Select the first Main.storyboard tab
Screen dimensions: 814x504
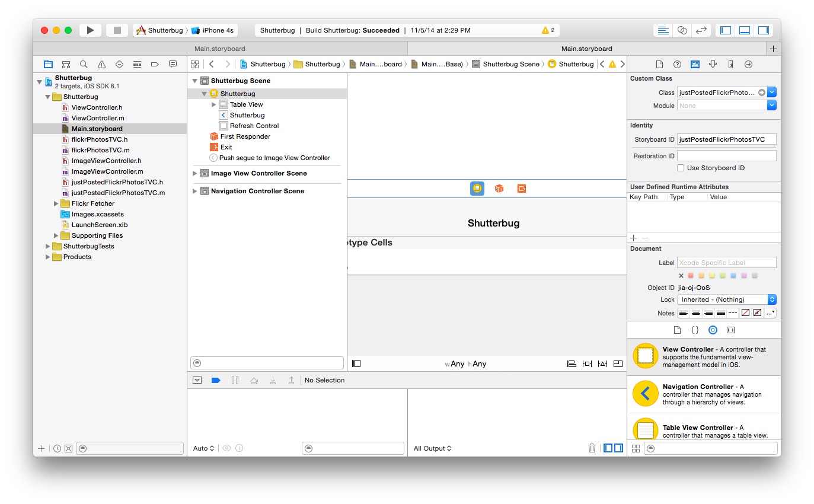pyautogui.click(x=220, y=49)
